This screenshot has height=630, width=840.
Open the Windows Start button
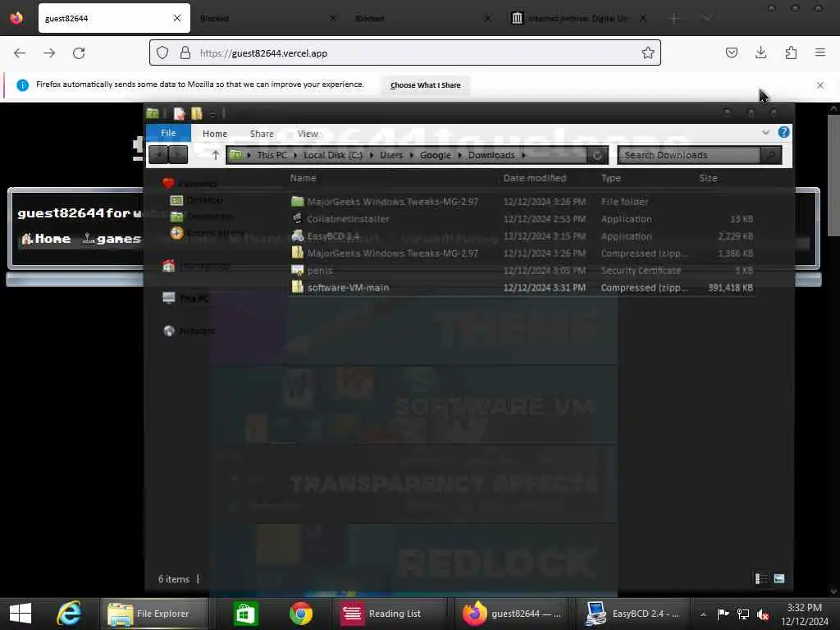pos(21,614)
